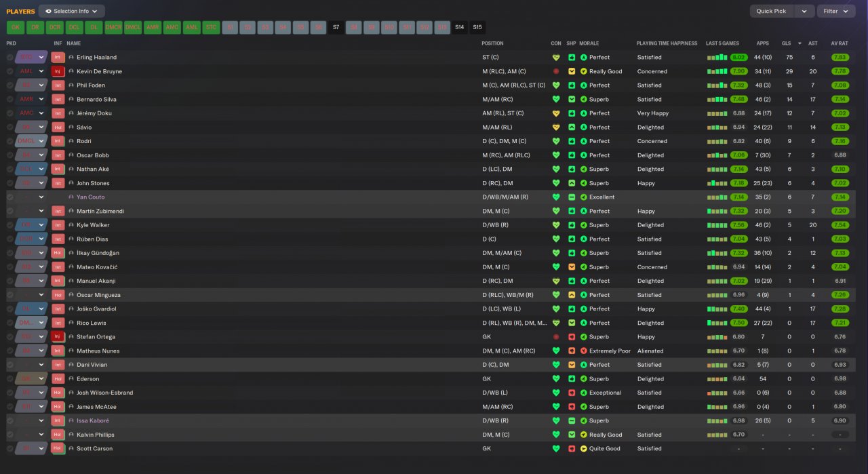
Task: Sort by the MORALE column header
Action: 589,43
